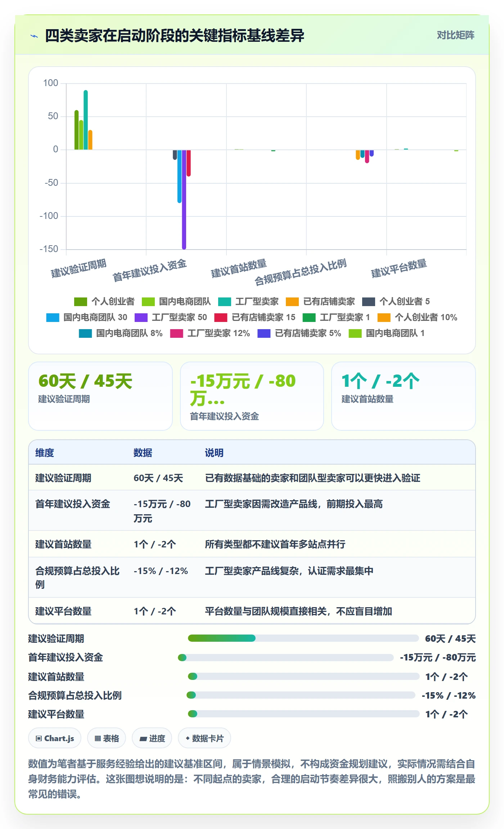Click the 首年建议投入资金 progress bar

click(285, 658)
